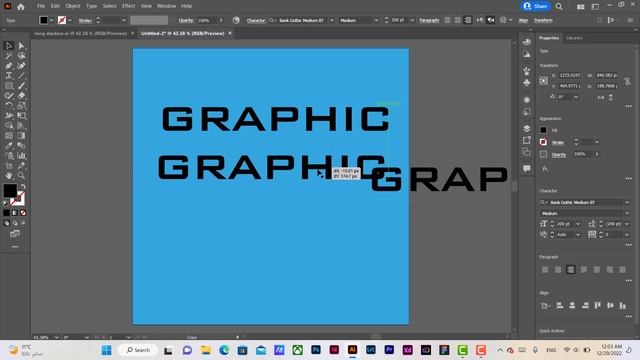640x360 pixels.
Task: Open stroke weight dropdown in Appearance section
Action: point(597,142)
